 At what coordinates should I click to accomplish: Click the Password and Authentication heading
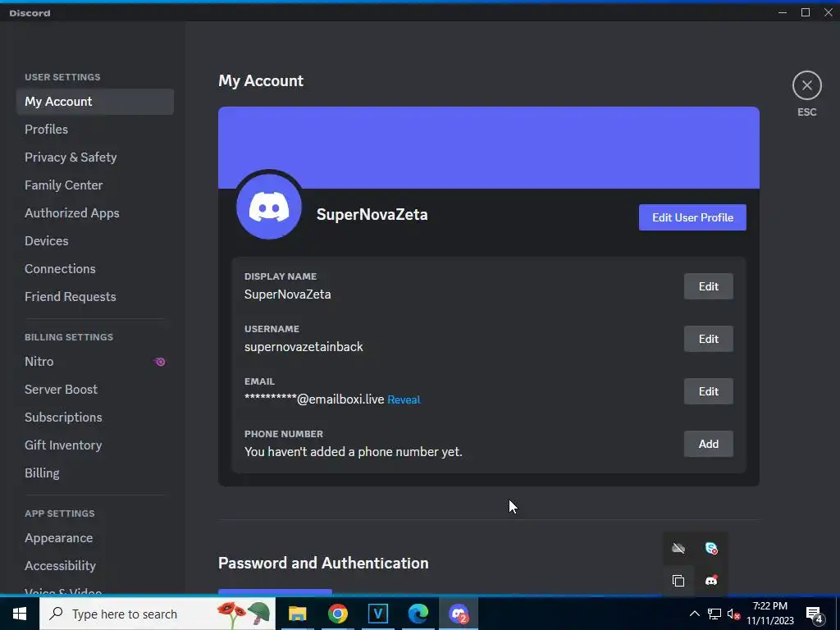(323, 563)
